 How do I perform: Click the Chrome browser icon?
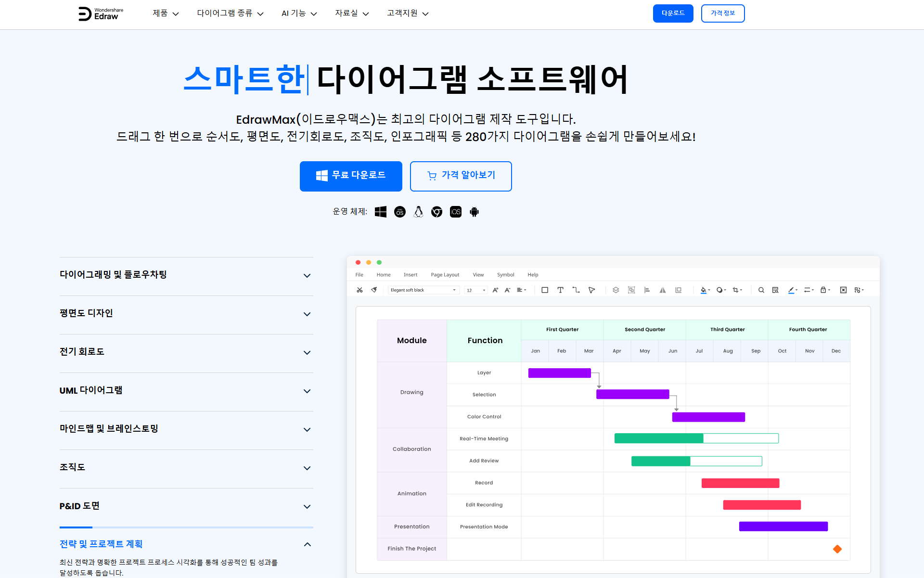coord(436,212)
